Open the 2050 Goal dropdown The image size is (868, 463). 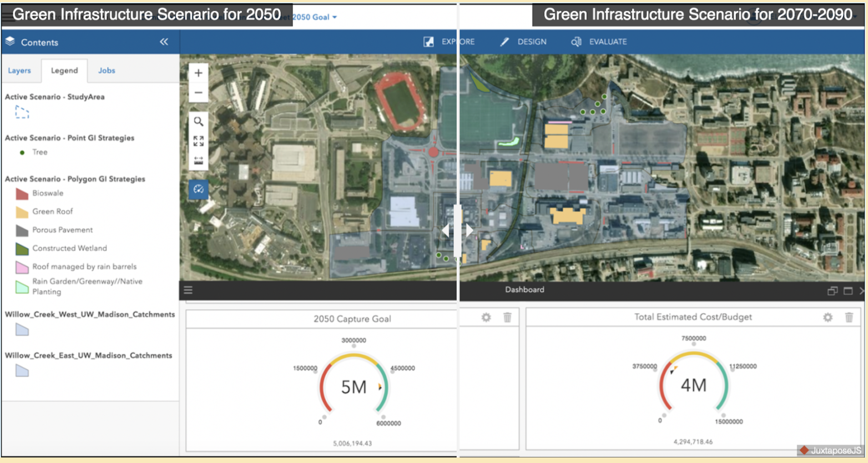[x=315, y=17]
